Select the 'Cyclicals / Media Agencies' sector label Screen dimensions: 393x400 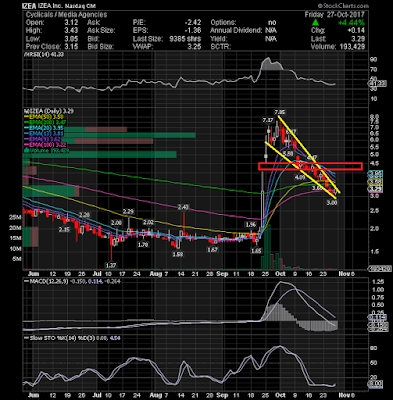tap(67, 14)
